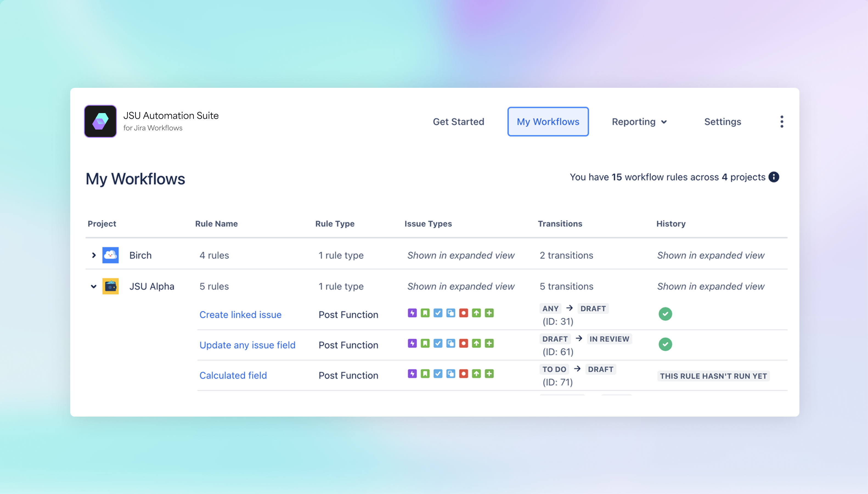The height and width of the screenshot is (494, 868).
Task: Open the Calculated field rule link
Action: tap(233, 375)
